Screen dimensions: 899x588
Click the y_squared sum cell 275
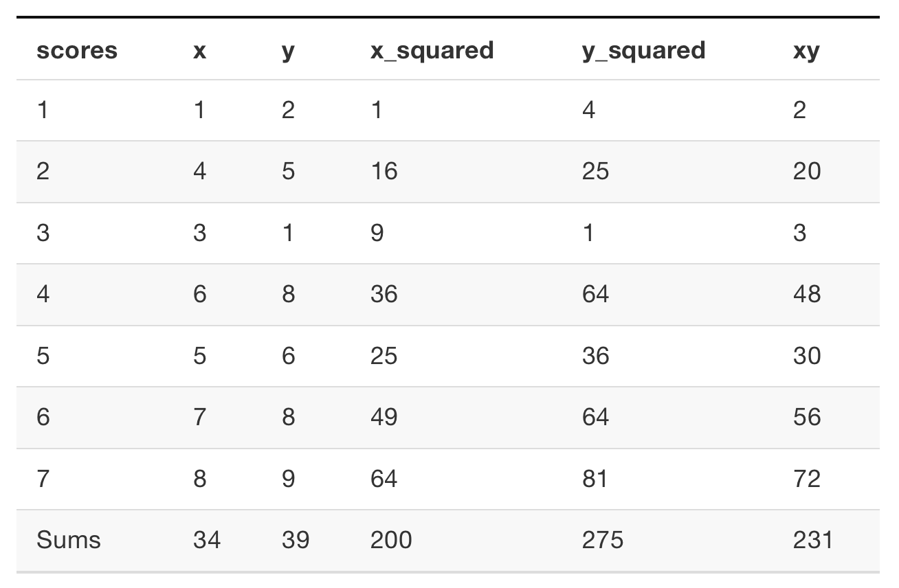[603, 540]
